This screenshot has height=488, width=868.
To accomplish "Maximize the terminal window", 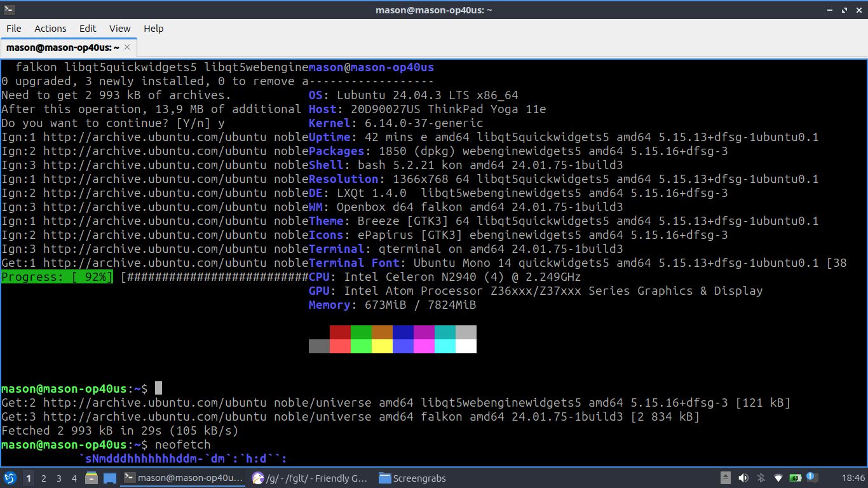I will [x=844, y=10].
